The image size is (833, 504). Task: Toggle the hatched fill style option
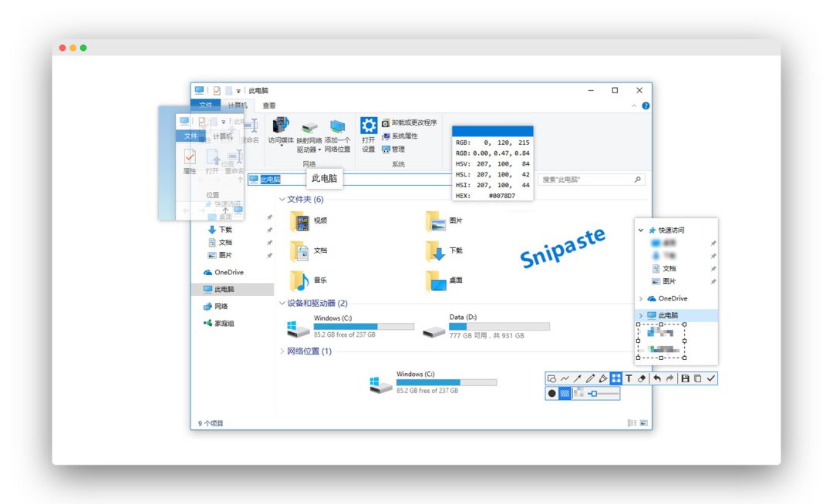pyautogui.click(x=564, y=392)
